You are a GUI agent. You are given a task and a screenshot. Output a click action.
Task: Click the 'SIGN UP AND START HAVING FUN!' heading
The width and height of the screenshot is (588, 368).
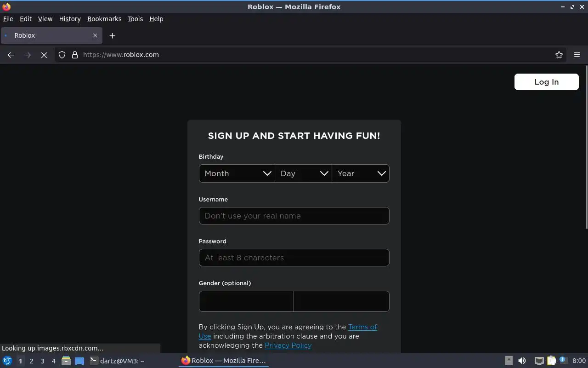point(294,136)
